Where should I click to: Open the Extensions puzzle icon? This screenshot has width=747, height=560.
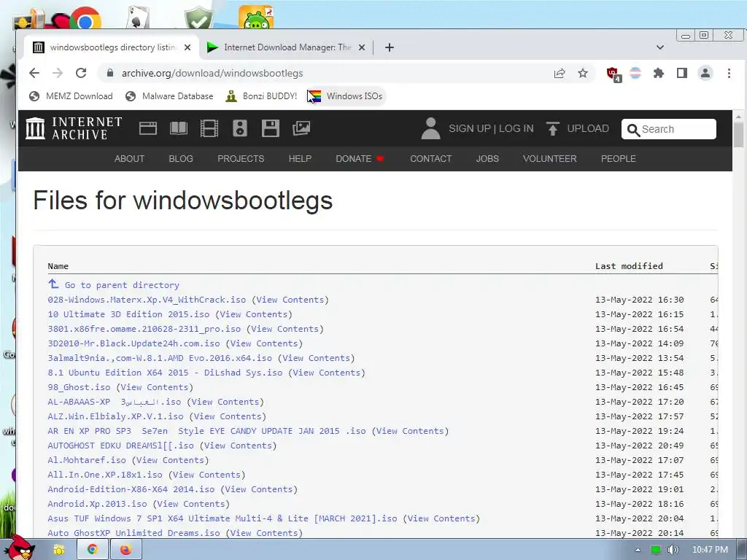(659, 74)
